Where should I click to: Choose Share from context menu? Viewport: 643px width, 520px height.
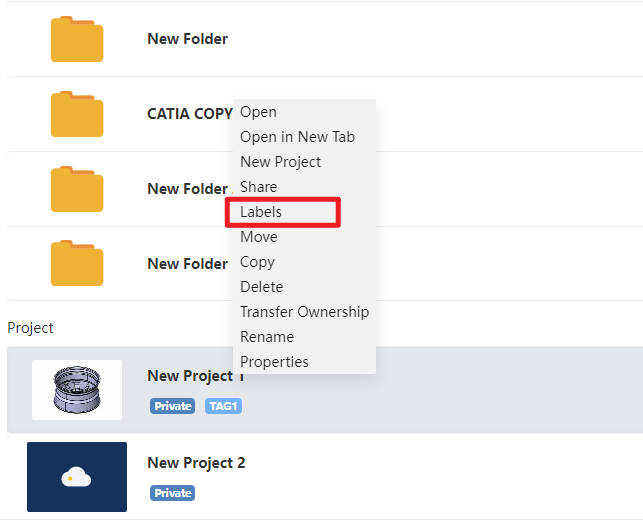[x=258, y=187]
